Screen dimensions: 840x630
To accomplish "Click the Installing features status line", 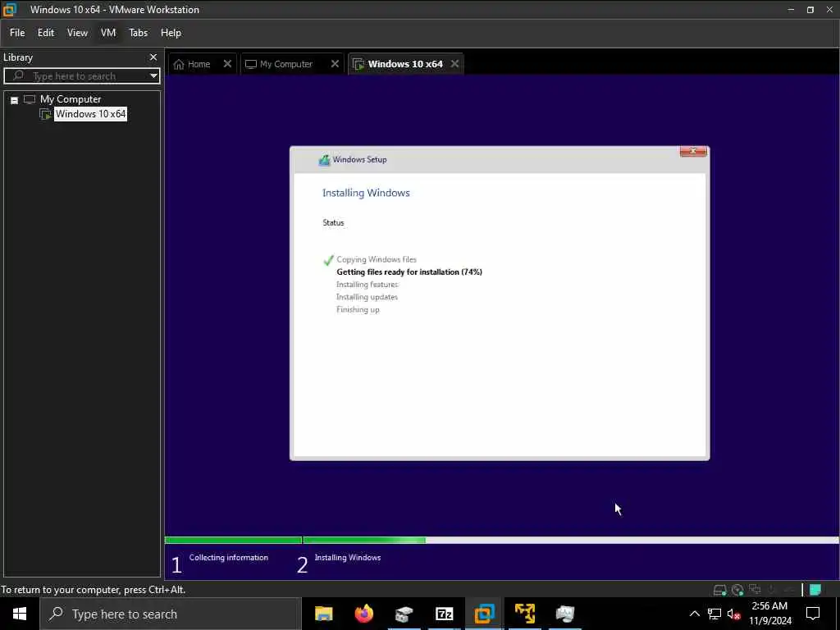I will 367,285.
